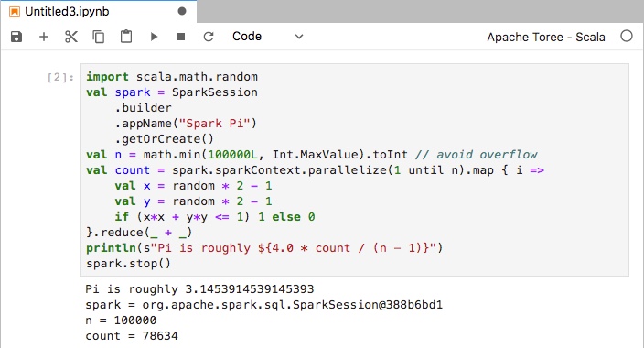Copy the selected cell
644x348 pixels.
tap(99, 37)
